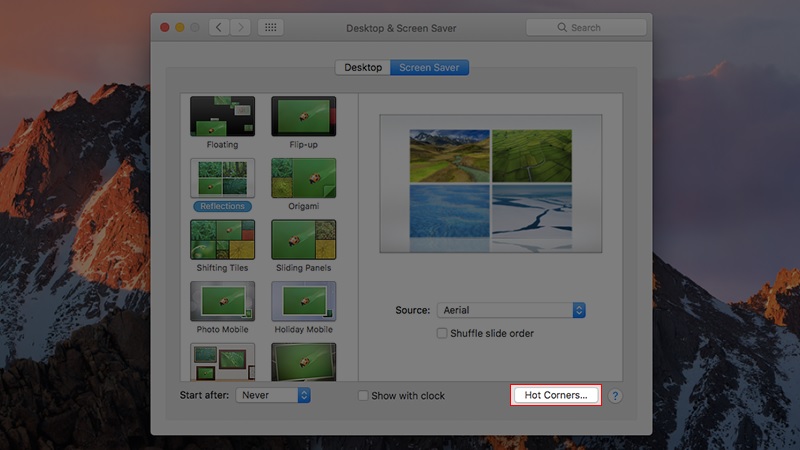Choose the Sliding Panels screen saver
The height and width of the screenshot is (450, 800).
click(303, 240)
